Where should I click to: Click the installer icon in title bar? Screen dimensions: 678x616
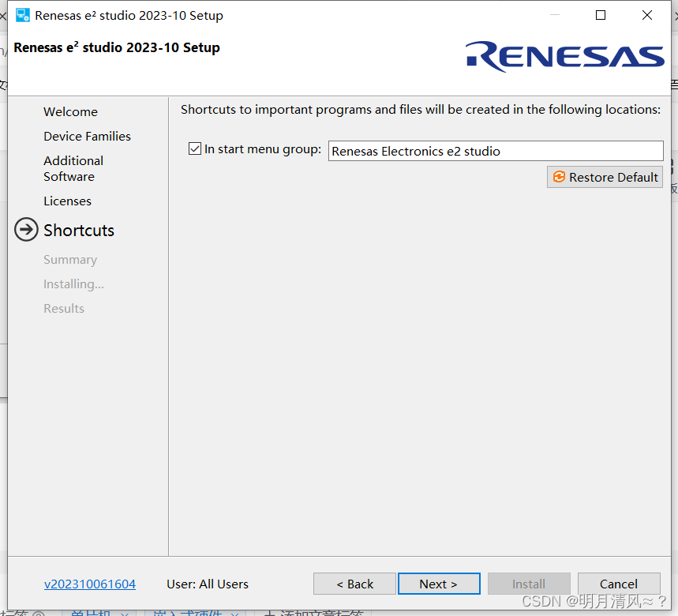click(x=22, y=15)
